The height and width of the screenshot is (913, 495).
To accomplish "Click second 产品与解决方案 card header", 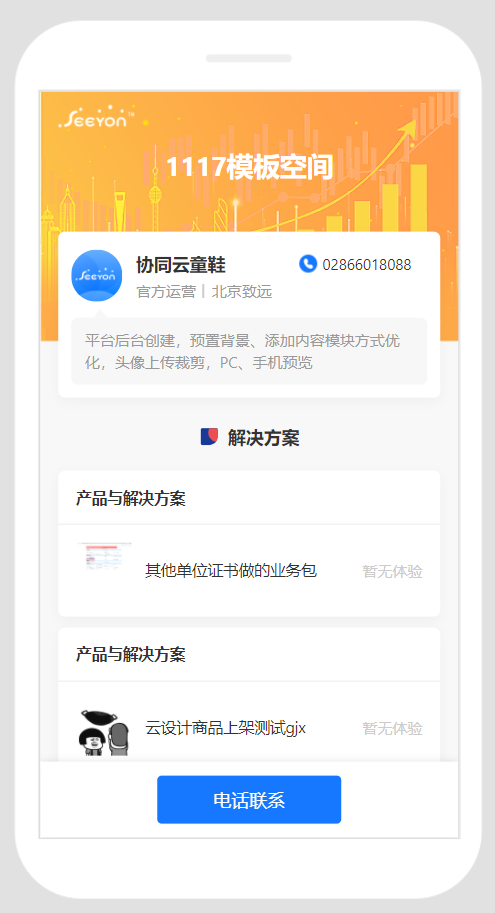I will (x=249, y=654).
